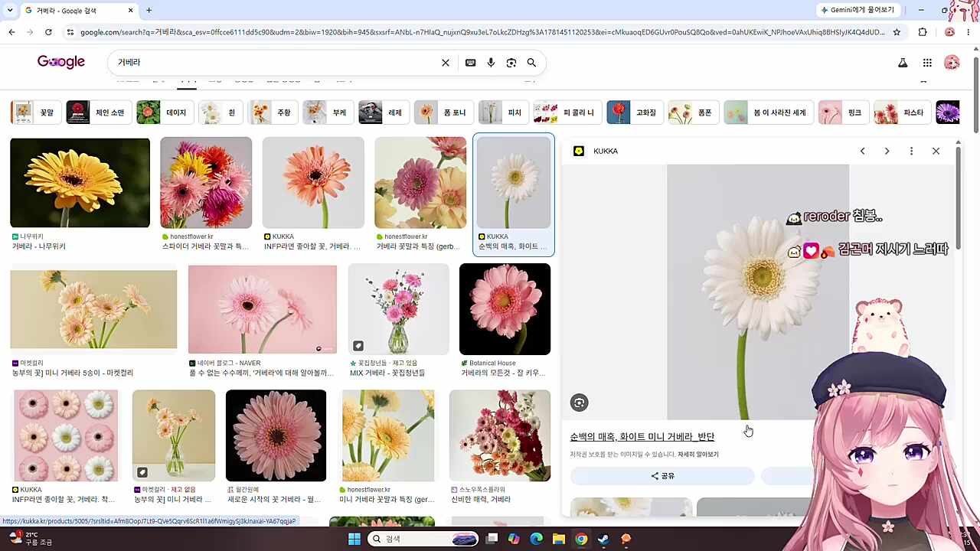Open the 순백의 매혹, 화이트 미니 거베라 link
The image size is (980, 551).
click(x=642, y=437)
